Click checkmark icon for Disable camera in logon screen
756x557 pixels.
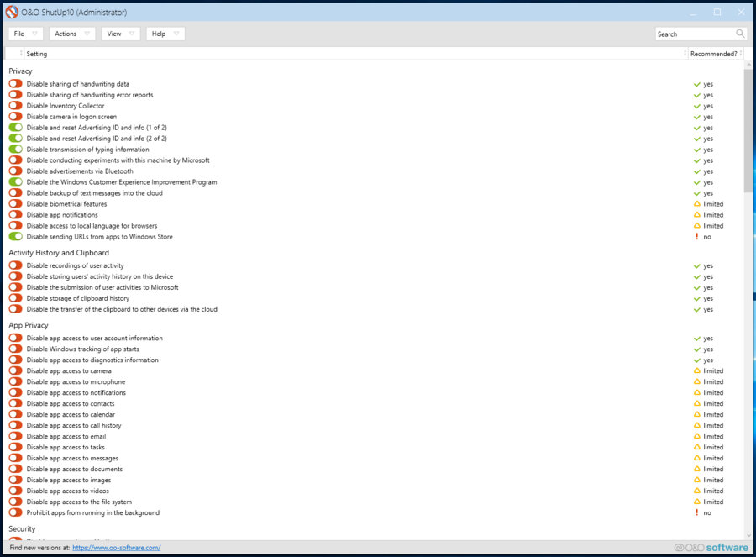(696, 117)
